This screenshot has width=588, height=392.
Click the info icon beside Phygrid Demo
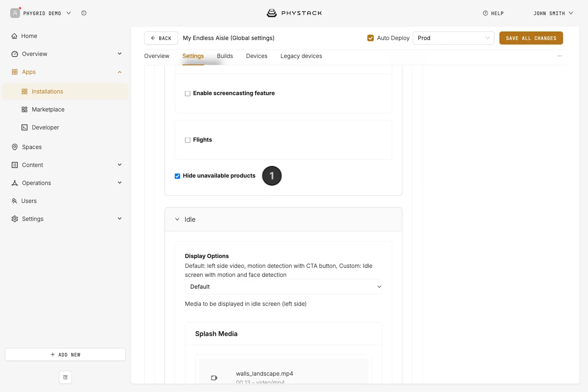[84, 13]
